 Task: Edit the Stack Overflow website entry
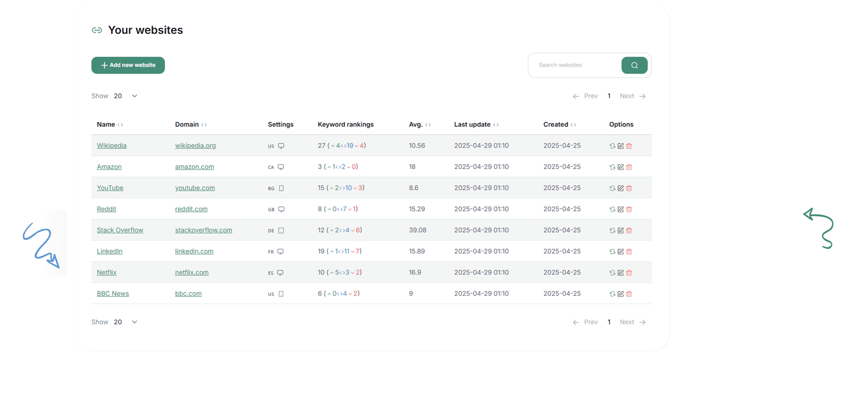621,230
